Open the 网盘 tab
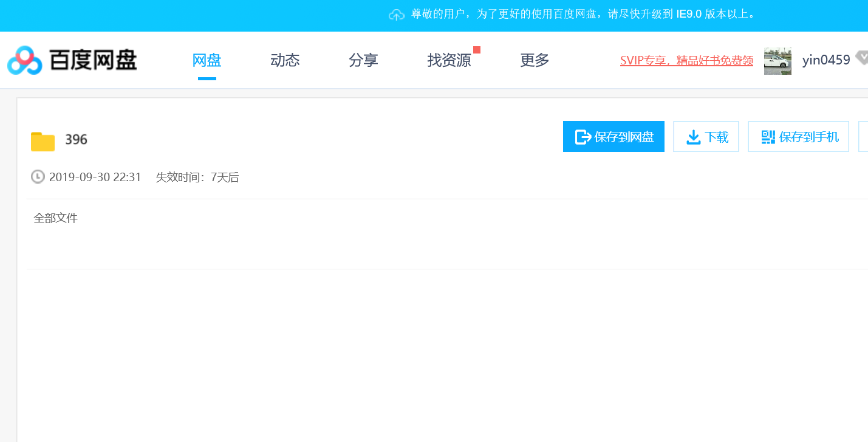This screenshot has height=442, width=868. (x=207, y=60)
